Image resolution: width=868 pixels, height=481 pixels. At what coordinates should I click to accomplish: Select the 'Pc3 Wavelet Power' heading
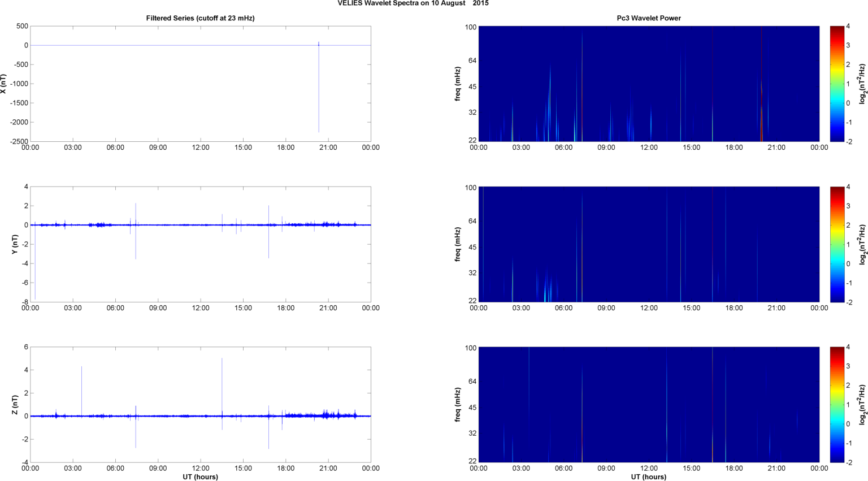pos(649,18)
